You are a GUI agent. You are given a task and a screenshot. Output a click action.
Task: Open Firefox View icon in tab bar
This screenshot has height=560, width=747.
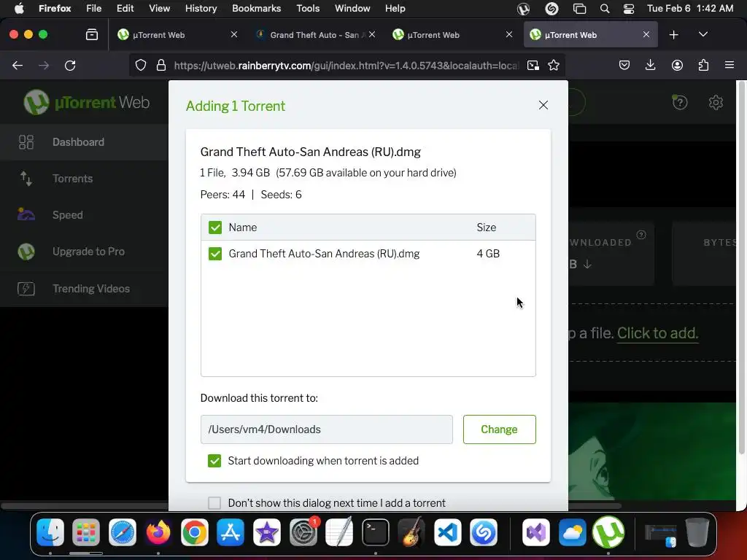point(91,35)
